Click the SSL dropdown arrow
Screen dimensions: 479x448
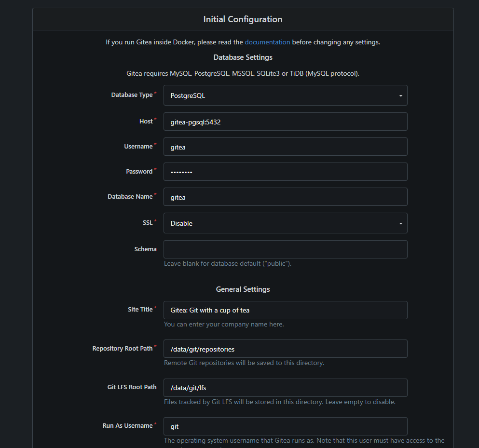click(400, 223)
